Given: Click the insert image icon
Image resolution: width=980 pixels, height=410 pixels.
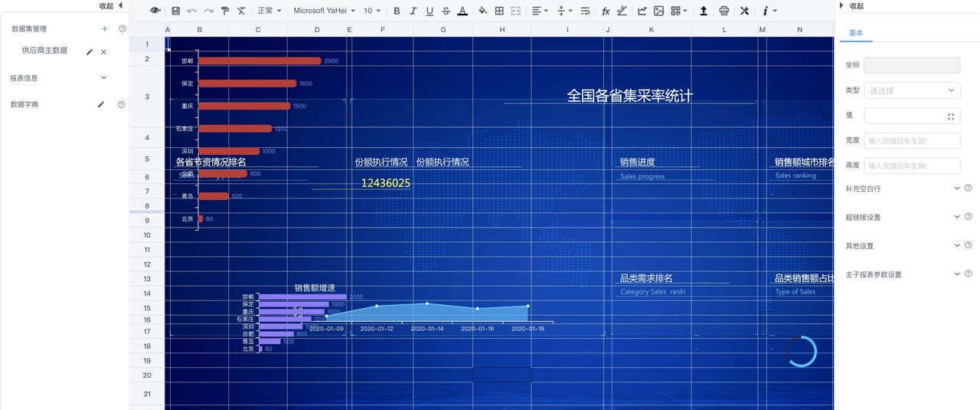Looking at the screenshot, I should tap(658, 11).
